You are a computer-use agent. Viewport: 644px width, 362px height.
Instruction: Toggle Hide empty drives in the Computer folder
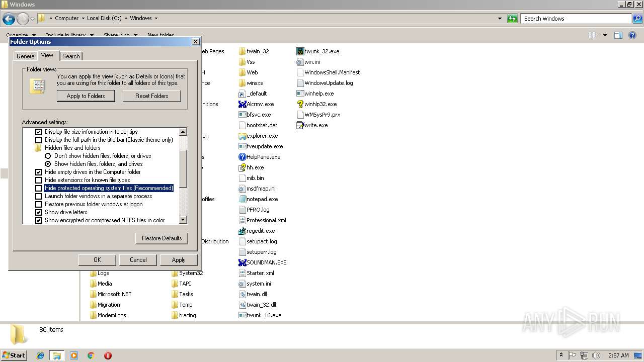coord(38,172)
